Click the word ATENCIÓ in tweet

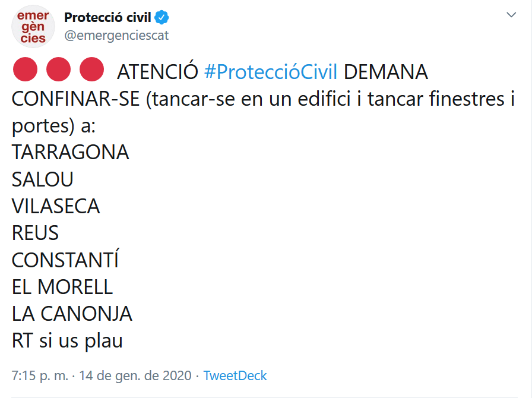coord(157,72)
